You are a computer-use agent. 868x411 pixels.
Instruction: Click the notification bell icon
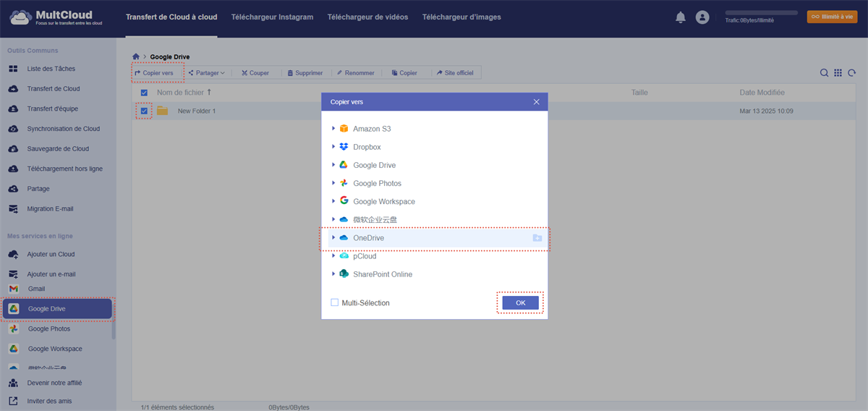coord(680,17)
